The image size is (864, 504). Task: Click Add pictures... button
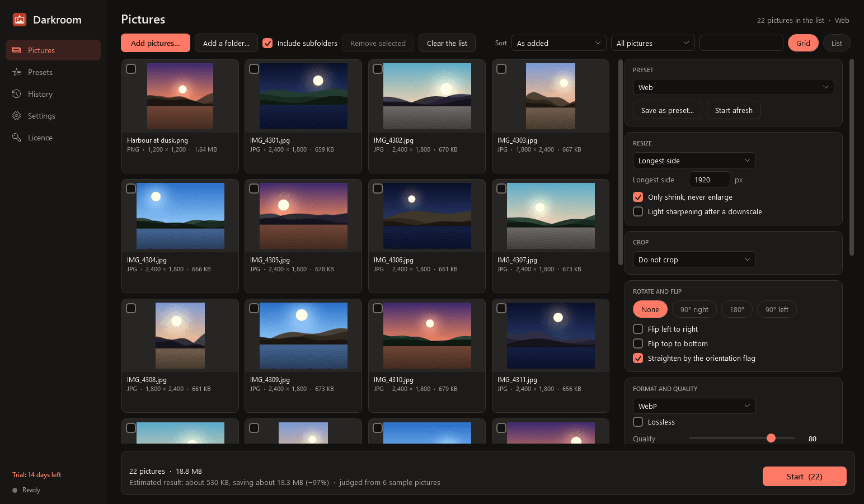pos(156,43)
